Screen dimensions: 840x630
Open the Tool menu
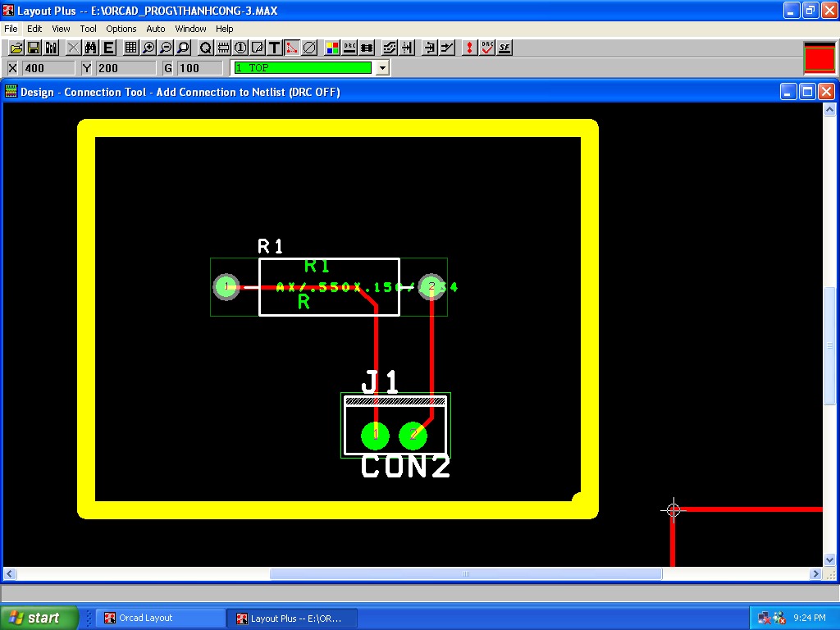pyautogui.click(x=88, y=29)
